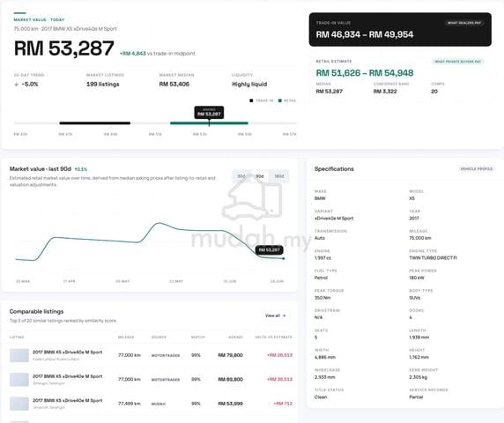
Task: Click the trade-in range RM 46,934 – RM 49,954
Action: [x=365, y=34]
